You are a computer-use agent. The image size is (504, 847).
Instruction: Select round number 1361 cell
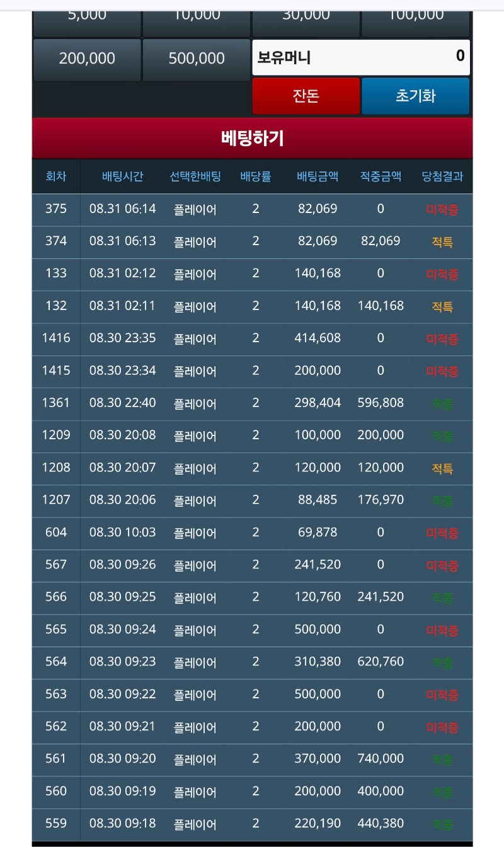click(x=56, y=403)
